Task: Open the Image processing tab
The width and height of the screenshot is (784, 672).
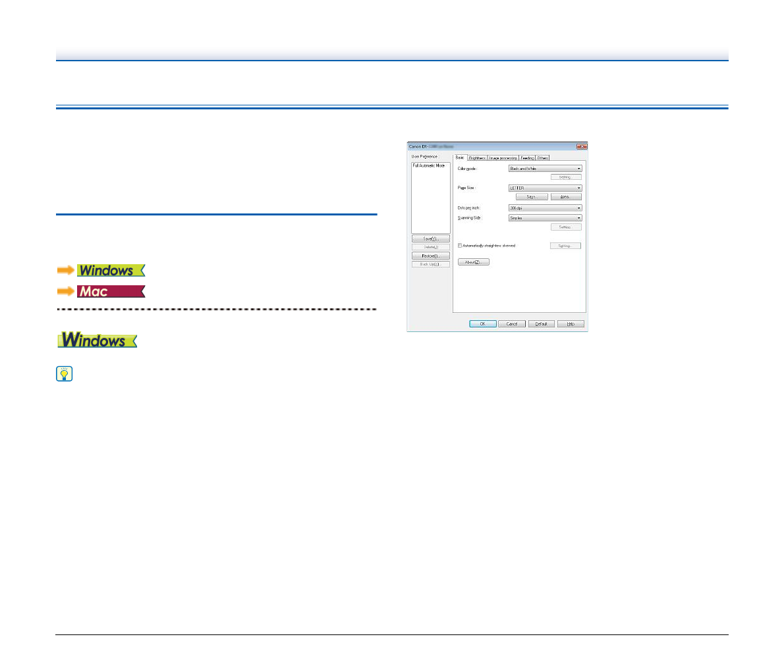Action: tap(503, 158)
